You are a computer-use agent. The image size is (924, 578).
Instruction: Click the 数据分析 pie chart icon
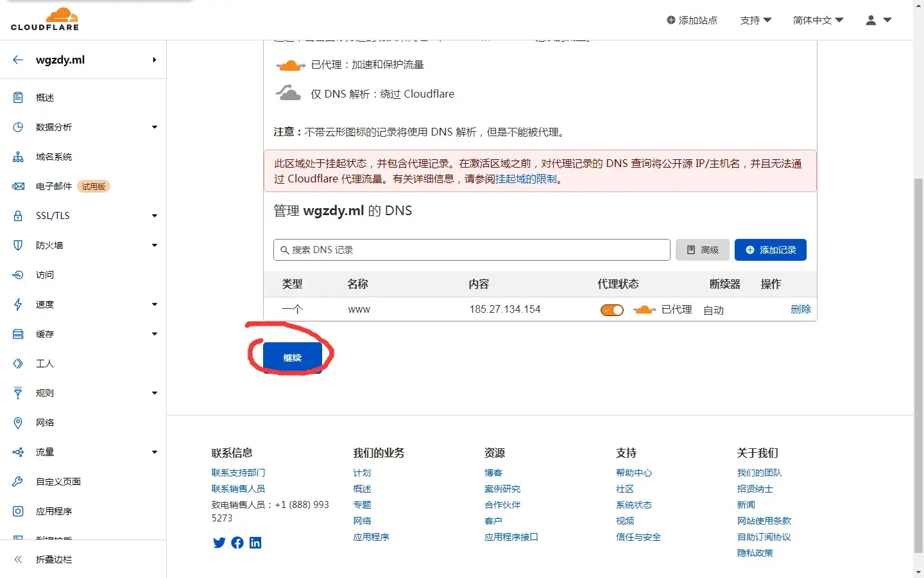[18, 127]
